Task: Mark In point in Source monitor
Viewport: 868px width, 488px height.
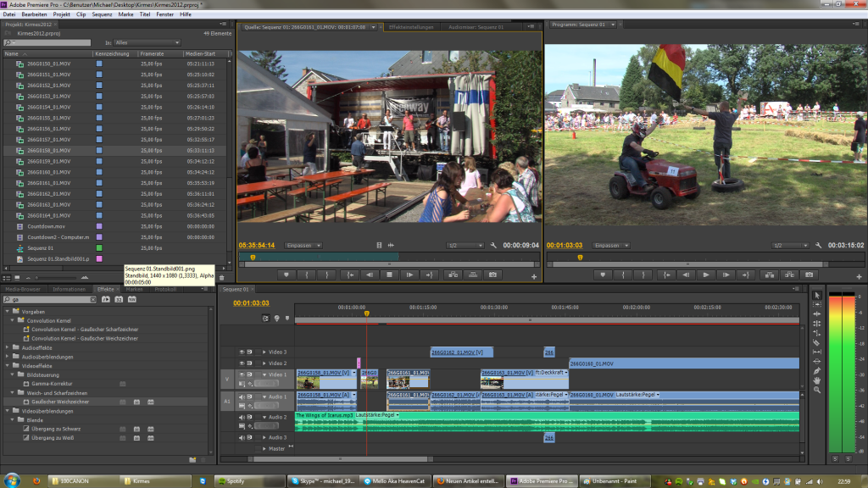Action: point(307,275)
